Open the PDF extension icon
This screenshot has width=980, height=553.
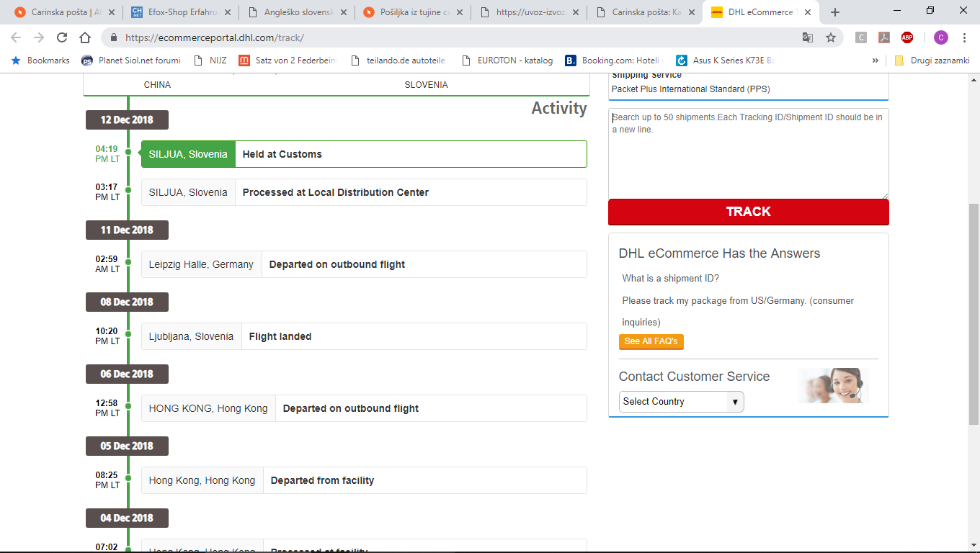pos(884,37)
